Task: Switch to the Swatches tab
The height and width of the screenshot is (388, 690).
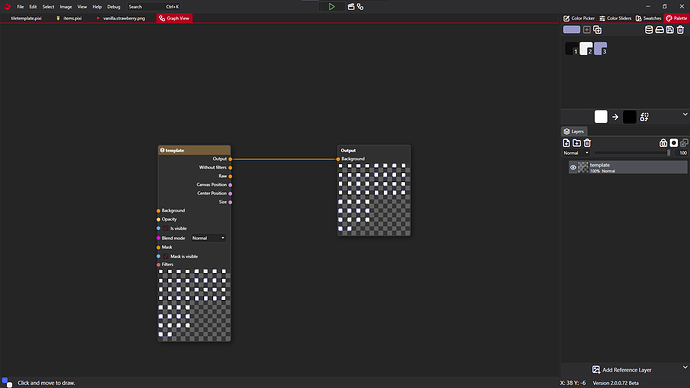Action: (x=648, y=18)
